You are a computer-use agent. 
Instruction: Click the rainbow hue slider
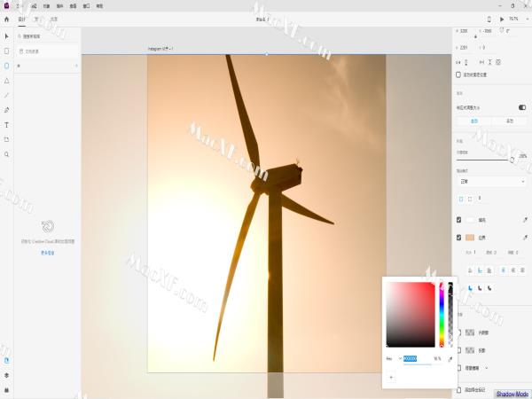442,315
